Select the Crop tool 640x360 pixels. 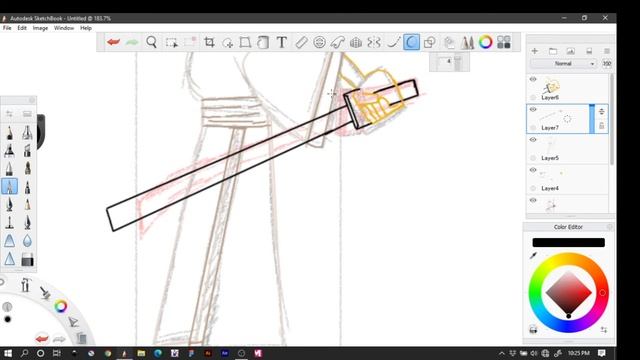point(209,42)
